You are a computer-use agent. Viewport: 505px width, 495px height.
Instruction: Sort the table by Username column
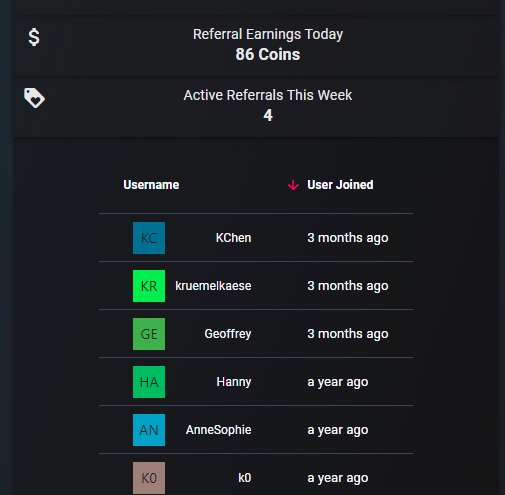point(151,185)
